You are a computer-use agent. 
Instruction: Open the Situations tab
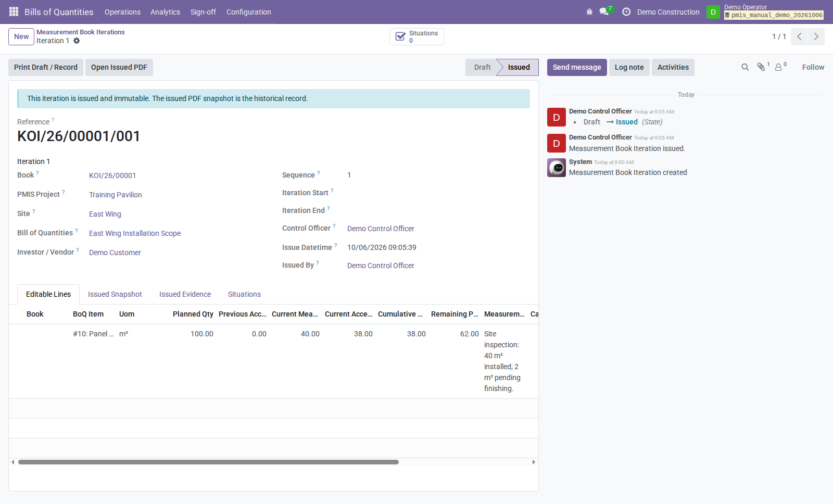point(244,294)
